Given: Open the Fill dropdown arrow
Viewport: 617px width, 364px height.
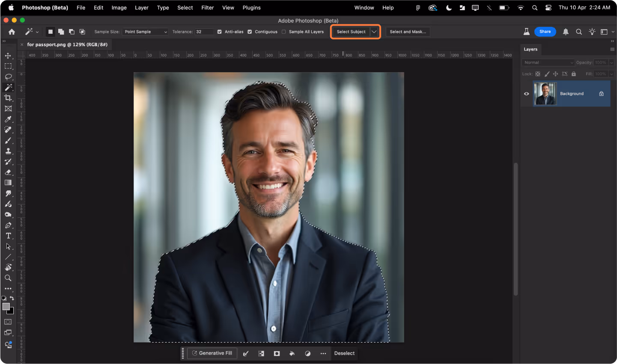Looking at the screenshot, I should click(x=611, y=74).
